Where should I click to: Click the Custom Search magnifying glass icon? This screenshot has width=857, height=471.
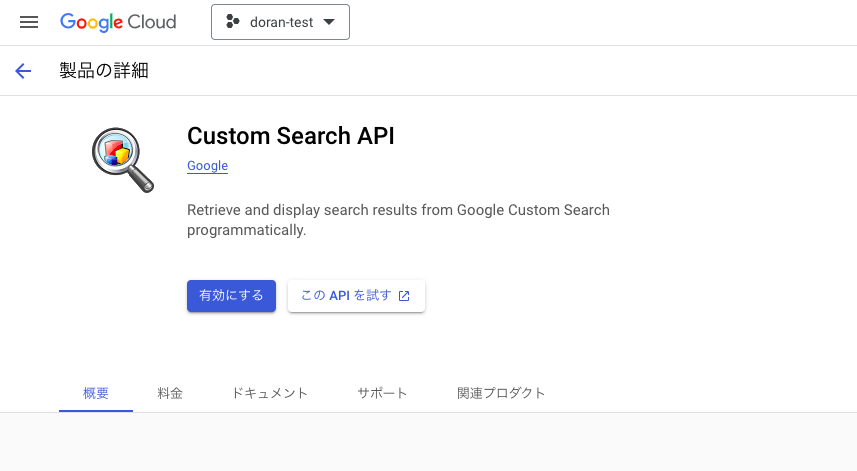(x=122, y=160)
